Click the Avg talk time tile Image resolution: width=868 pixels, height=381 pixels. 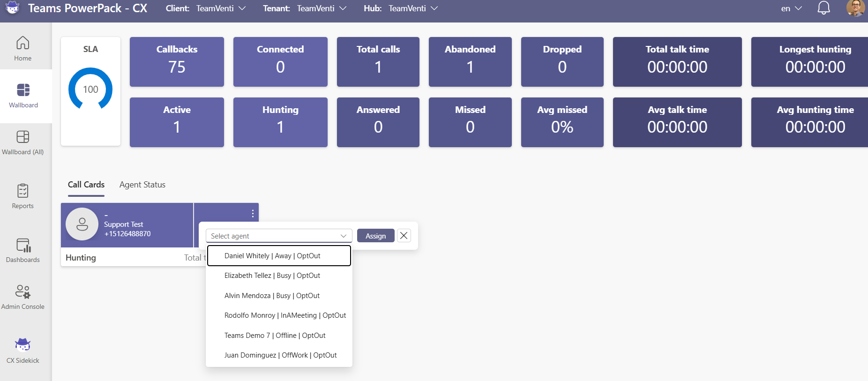pos(677,122)
